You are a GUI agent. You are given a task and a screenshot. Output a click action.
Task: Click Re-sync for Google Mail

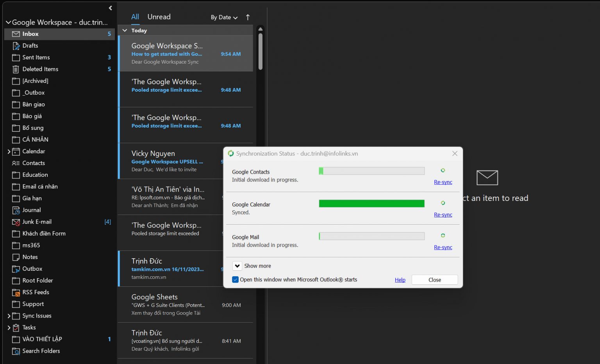[x=443, y=247]
